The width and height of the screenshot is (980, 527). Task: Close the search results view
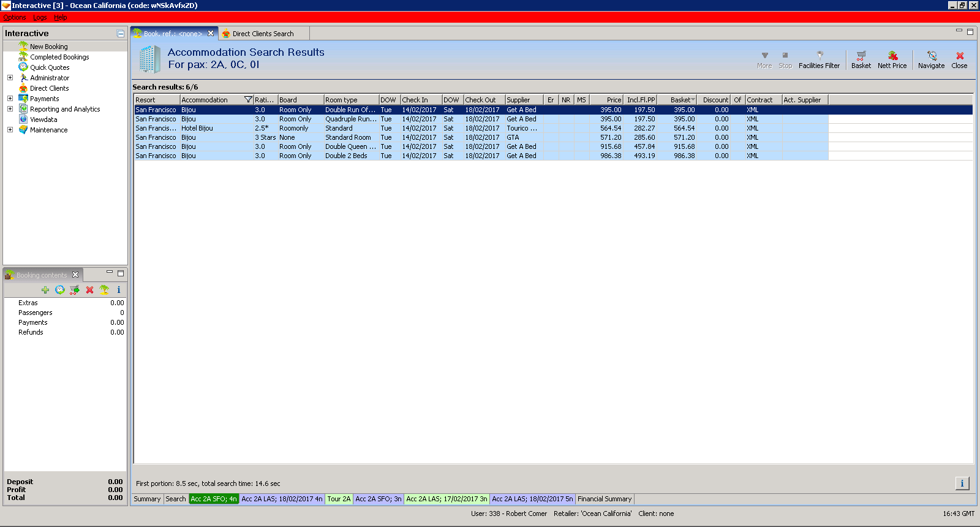[959, 59]
